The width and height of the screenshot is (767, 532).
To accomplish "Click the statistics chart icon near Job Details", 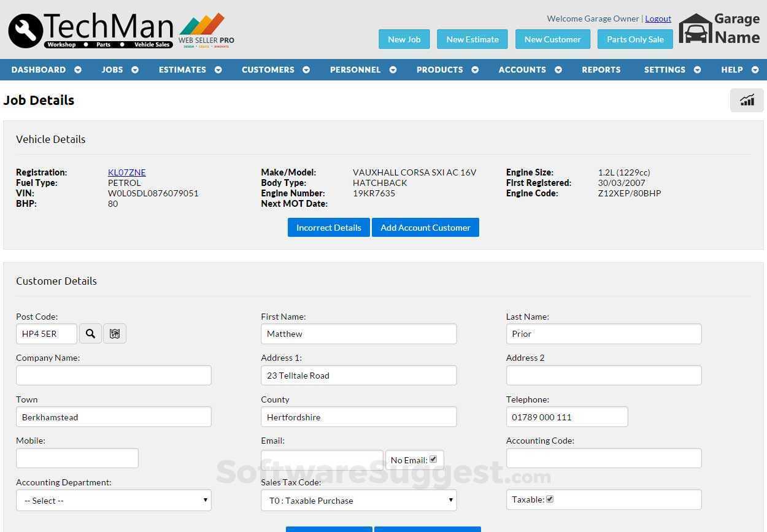I will (x=747, y=99).
